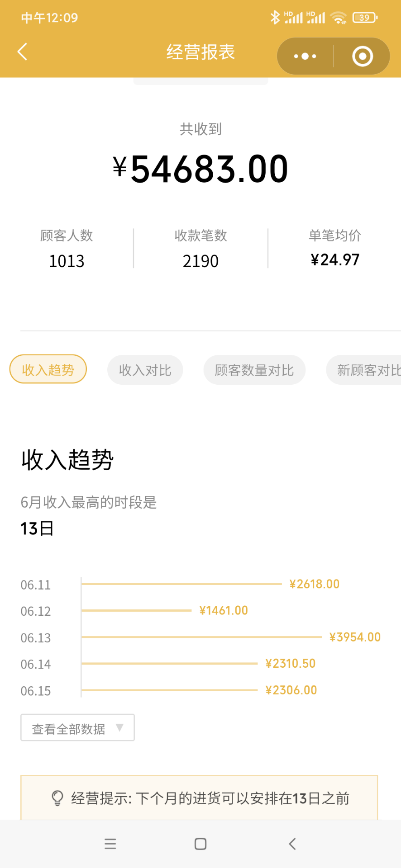Tap the 收款笔数 2190 statistic
This screenshot has height=868, width=401.
point(200,248)
